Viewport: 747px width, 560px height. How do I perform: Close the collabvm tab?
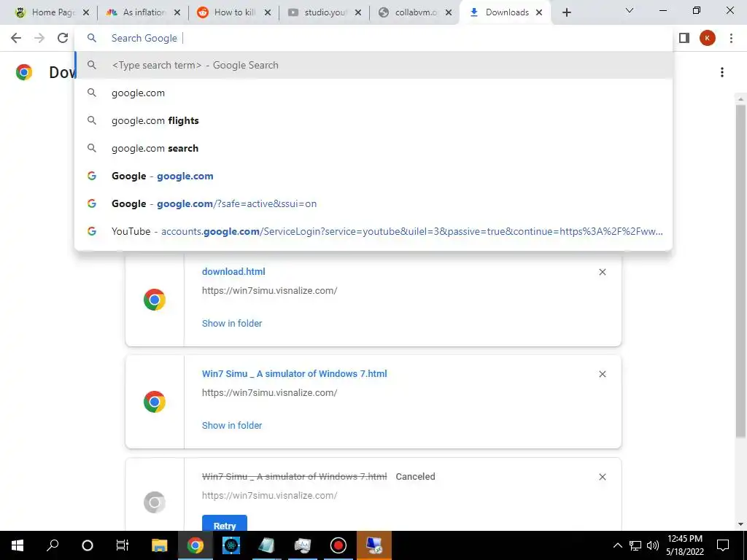[x=449, y=12]
